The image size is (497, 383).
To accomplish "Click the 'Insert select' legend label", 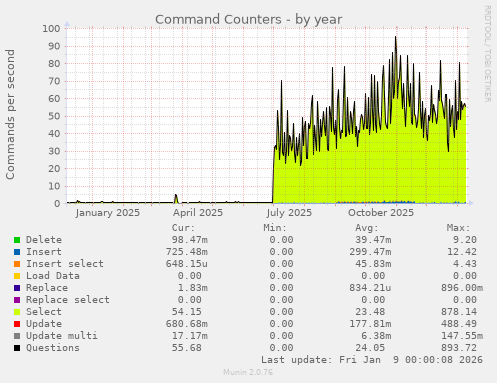I will point(65,264).
